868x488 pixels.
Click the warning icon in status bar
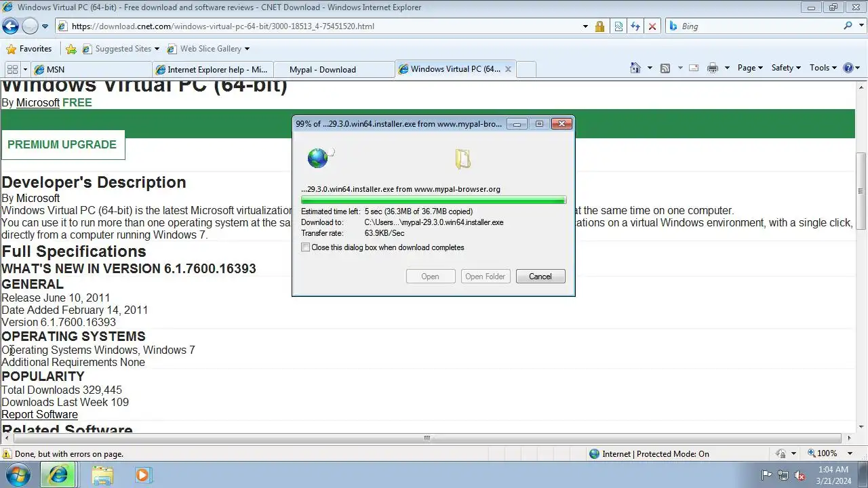tap(7, 454)
